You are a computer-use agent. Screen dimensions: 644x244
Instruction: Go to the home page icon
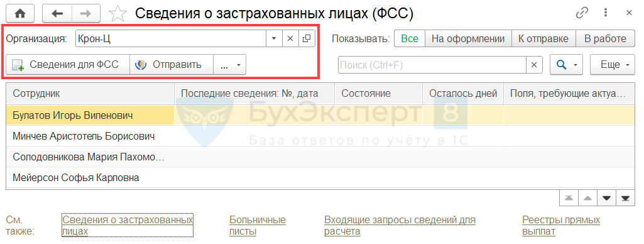(19, 14)
